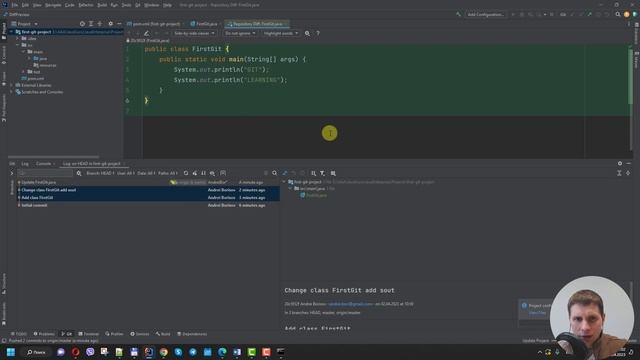
Task: Select the 'Update FirstGit.java' commit row
Action: tap(148, 182)
